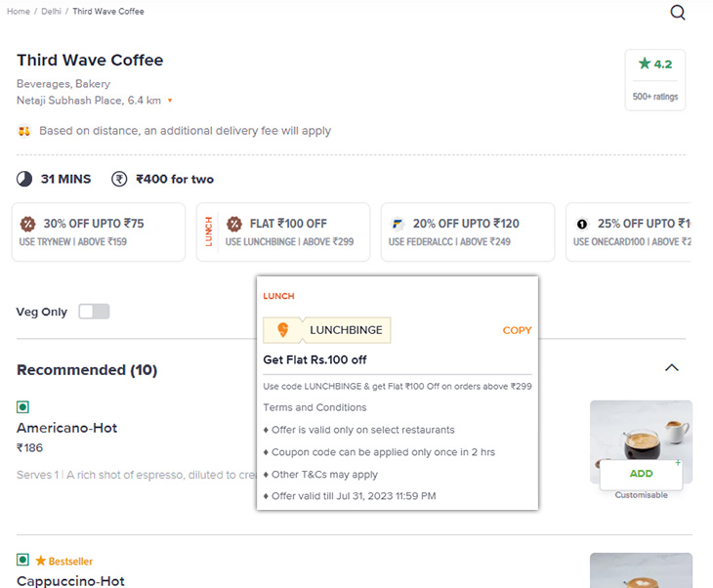Open the 30% OFF UPTO ₹75 offer card

99,231
